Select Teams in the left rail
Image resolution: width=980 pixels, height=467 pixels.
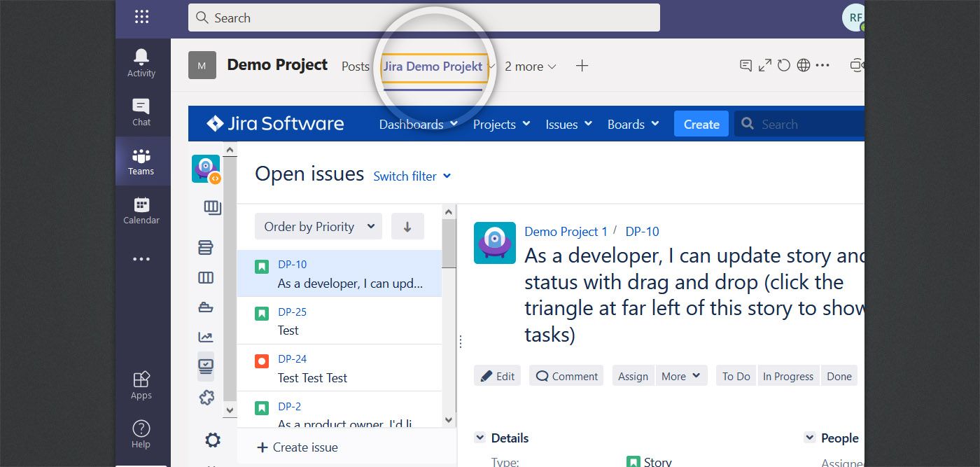141,161
